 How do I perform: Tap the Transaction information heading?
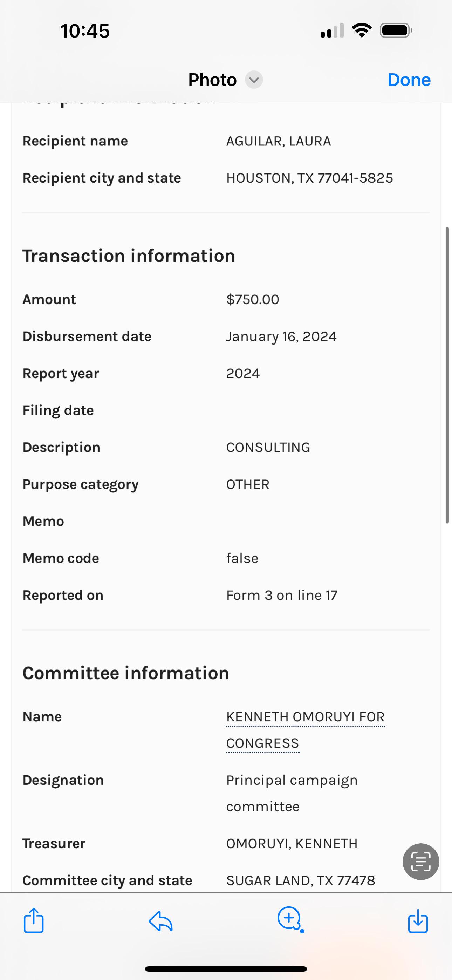[129, 256]
